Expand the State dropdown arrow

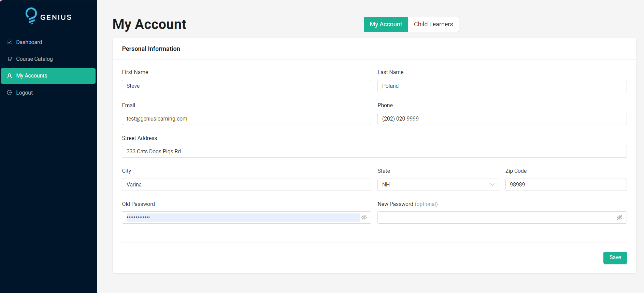[492, 185]
